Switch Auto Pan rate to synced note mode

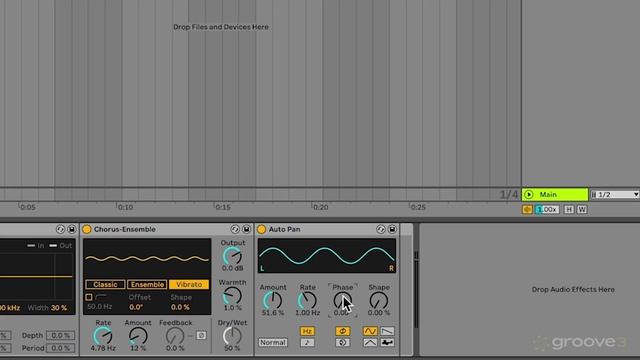(x=307, y=342)
